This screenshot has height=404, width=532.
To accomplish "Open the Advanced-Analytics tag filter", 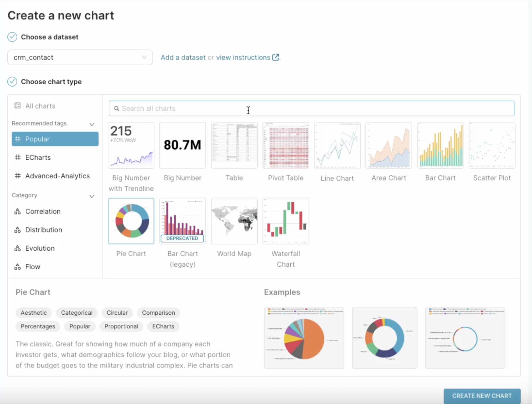I will click(57, 176).
